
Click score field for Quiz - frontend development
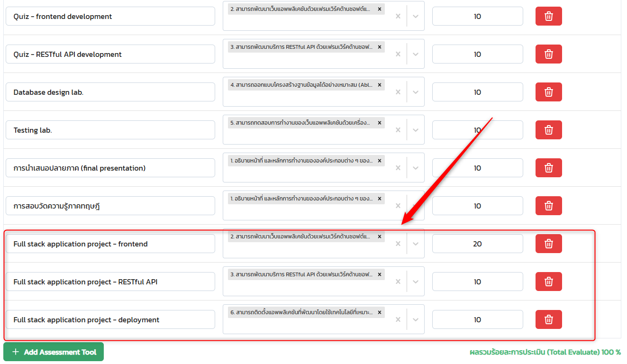coord(477,17)
